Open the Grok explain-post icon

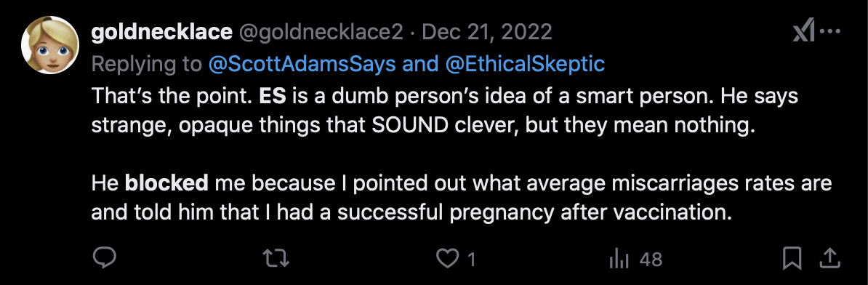(x=803, y=33)
